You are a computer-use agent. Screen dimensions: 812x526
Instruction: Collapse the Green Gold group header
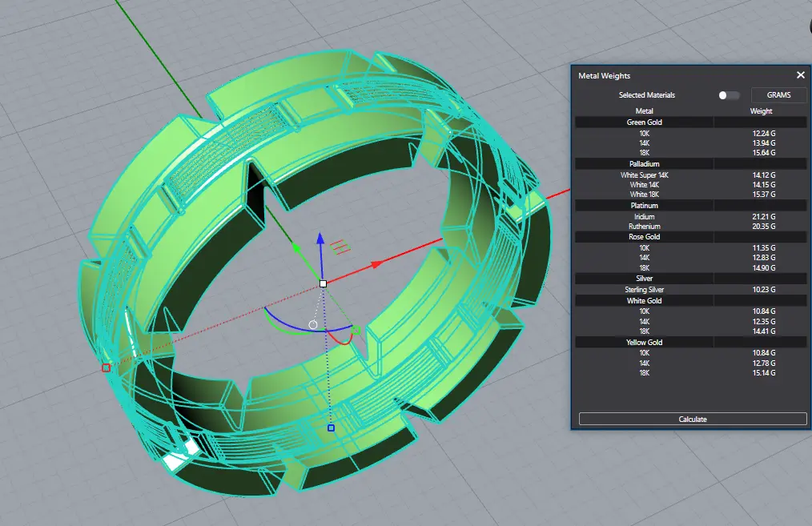coord(644,122)
